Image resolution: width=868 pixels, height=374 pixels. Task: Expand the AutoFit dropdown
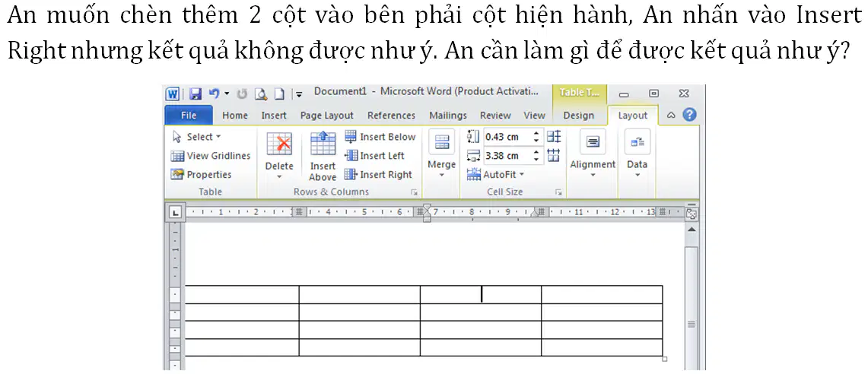coord(495,174)
